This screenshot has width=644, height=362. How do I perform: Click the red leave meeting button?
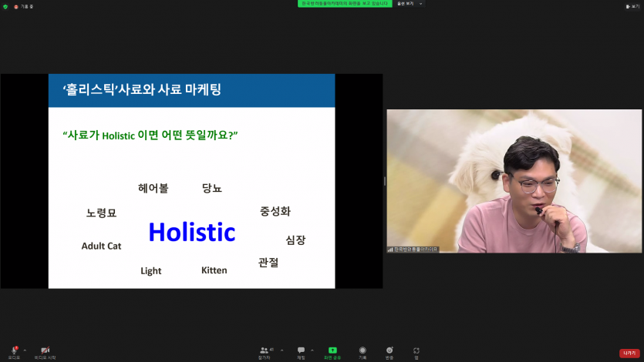pyautogui.click(x=629, y=353)
